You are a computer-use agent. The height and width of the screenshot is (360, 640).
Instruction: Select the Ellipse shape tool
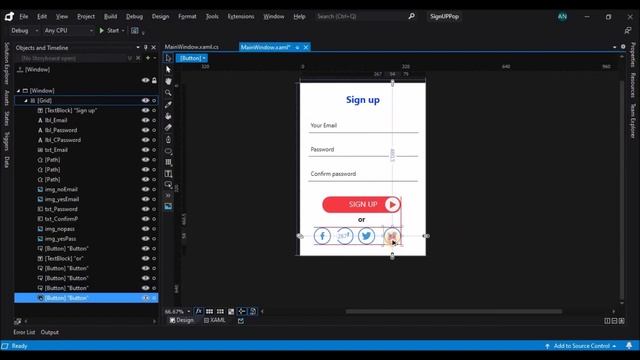tap(168, 151)
